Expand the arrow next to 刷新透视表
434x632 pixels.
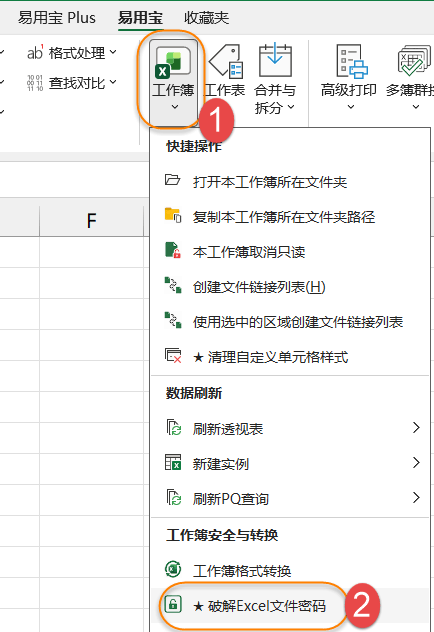[x=417, y=427]
